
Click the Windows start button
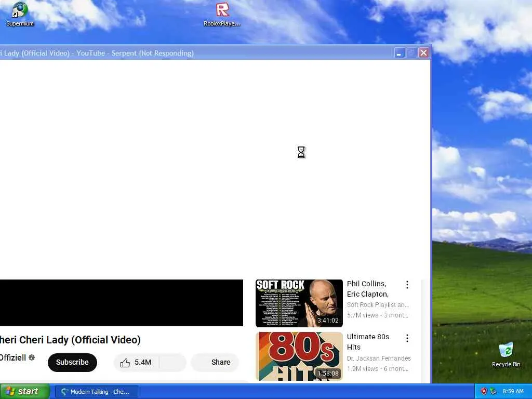[25, 391]
